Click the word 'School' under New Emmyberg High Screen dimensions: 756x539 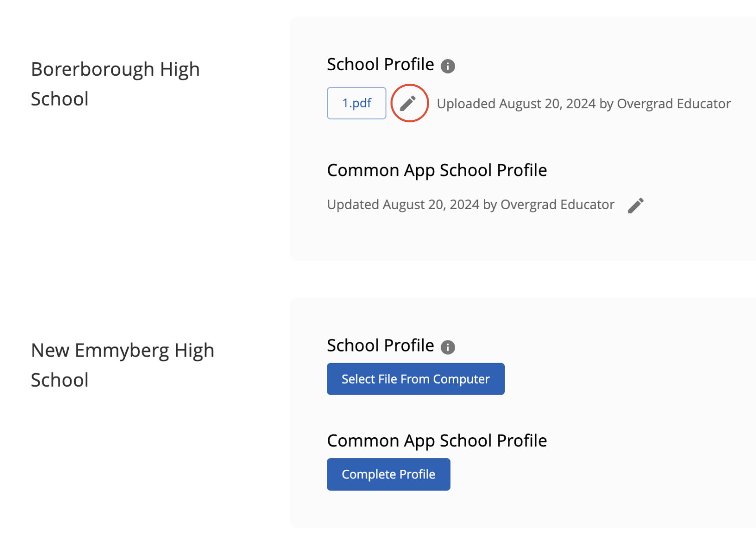[60, 380]
